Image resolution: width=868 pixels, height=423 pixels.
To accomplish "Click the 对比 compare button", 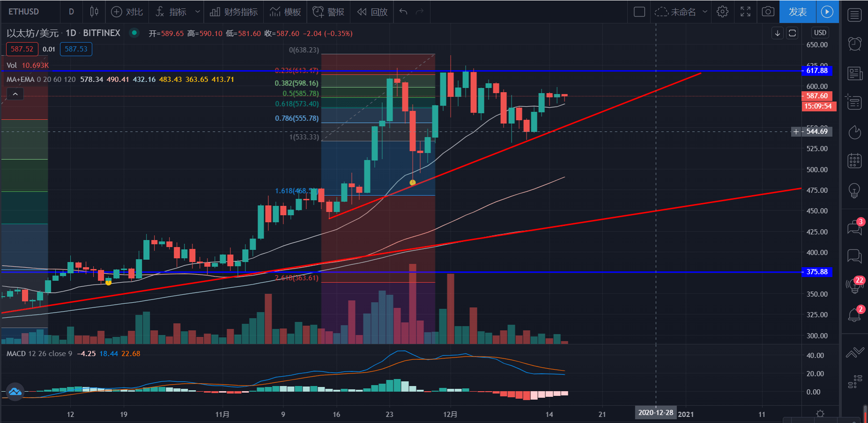I will [127, 12].
